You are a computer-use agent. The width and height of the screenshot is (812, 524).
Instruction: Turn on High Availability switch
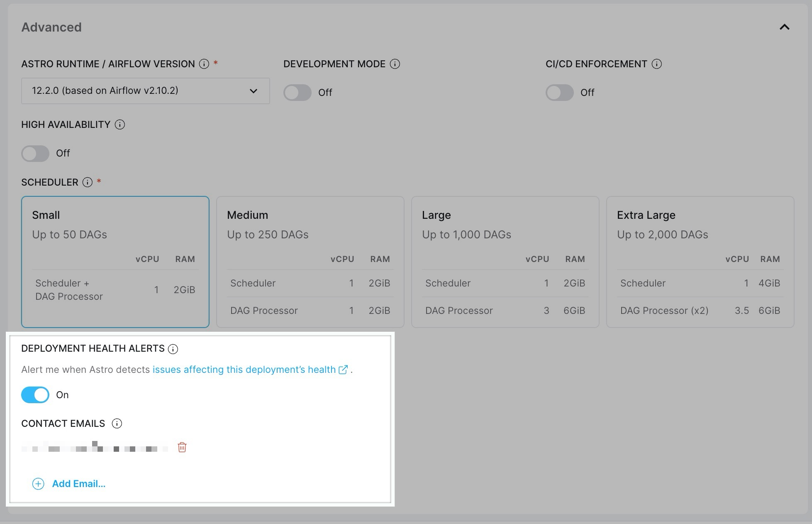(x=35, y=153)
